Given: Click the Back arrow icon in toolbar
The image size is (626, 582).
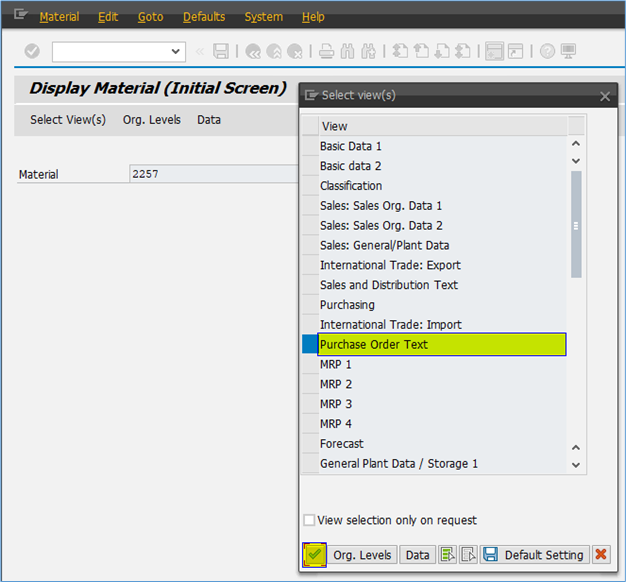Looking at the screenshot, I should (x=253, y=51).
